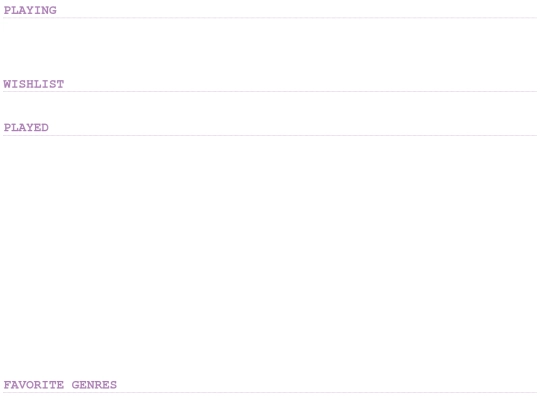Image resolution: width=540 pixels, height=405 pixels.
Task: Click the divider below FAVORITE GENRES
Action: (270, 392)
